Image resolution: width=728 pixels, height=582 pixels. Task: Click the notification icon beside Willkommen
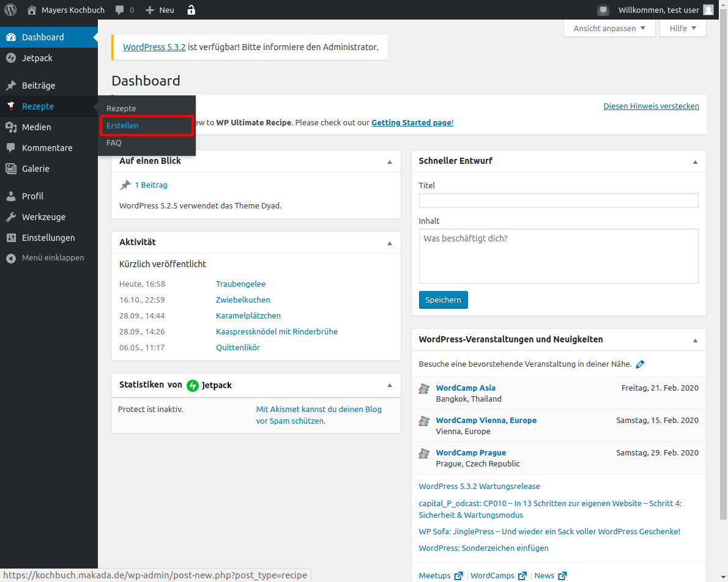coord(603,10)
